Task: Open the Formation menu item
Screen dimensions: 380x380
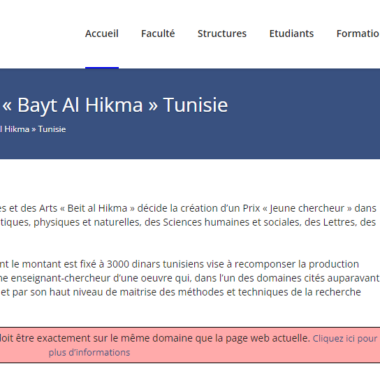Action: pos(358,34)
